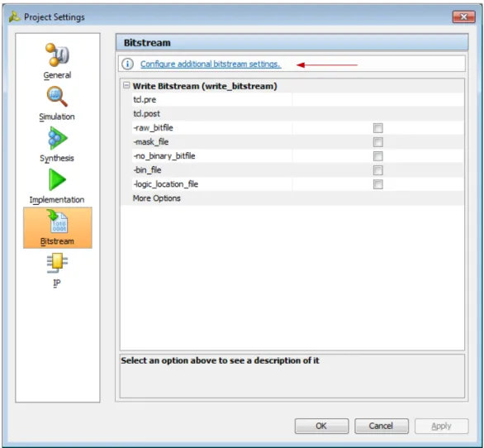
Task: Click the Cancel button
Action: [382, 426]
